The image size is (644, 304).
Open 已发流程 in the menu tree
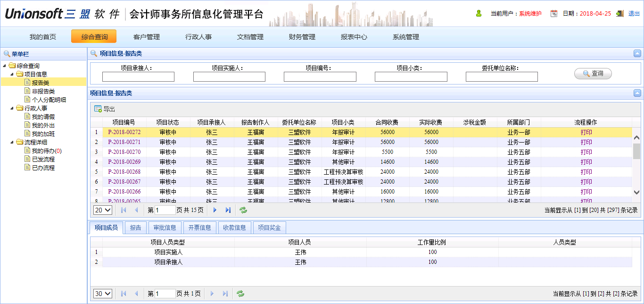click(x=43, y=160)
